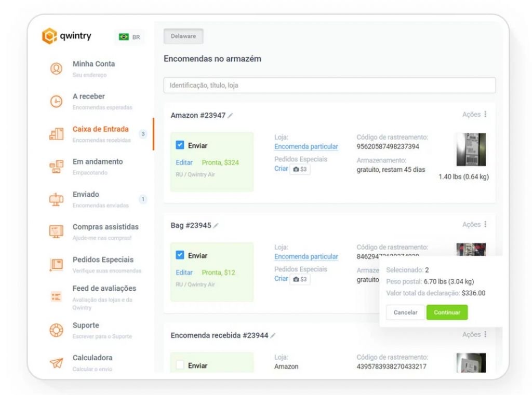Open package photo of Amazon #23947

point(471,149)
